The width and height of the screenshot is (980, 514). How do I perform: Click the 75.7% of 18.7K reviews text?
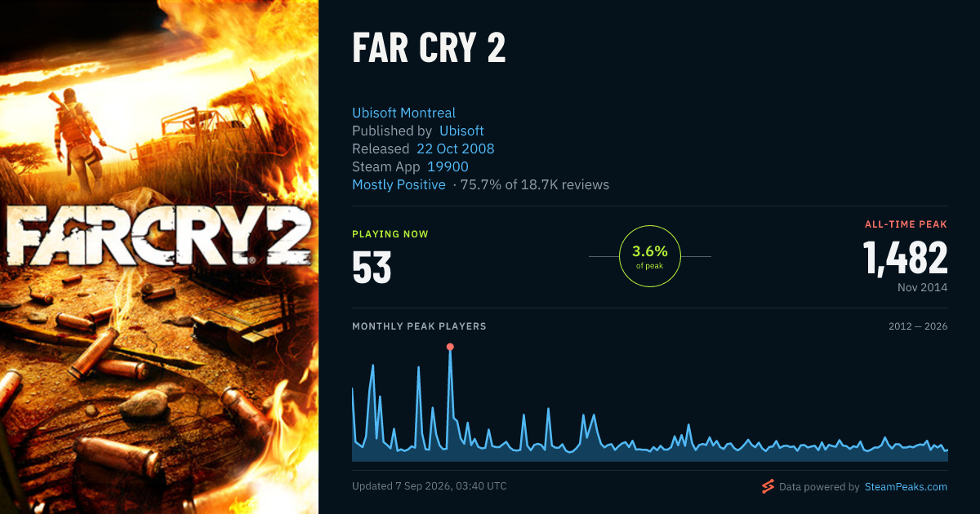coord(535,184)
